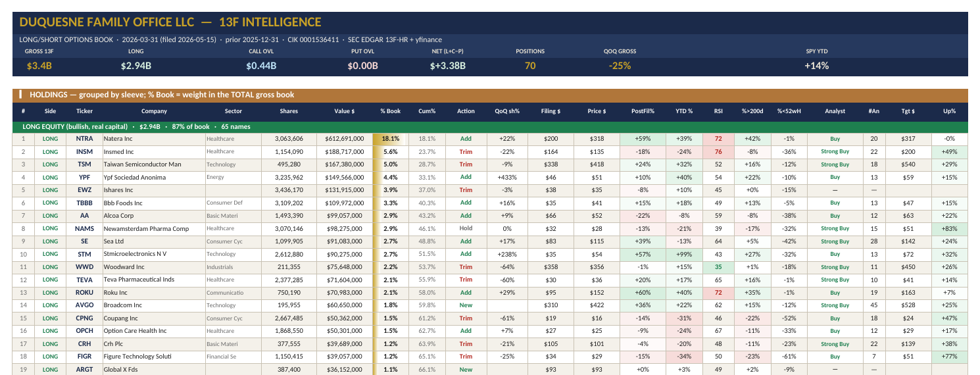Select the $540 target cell for TSM

coord(908,164)
